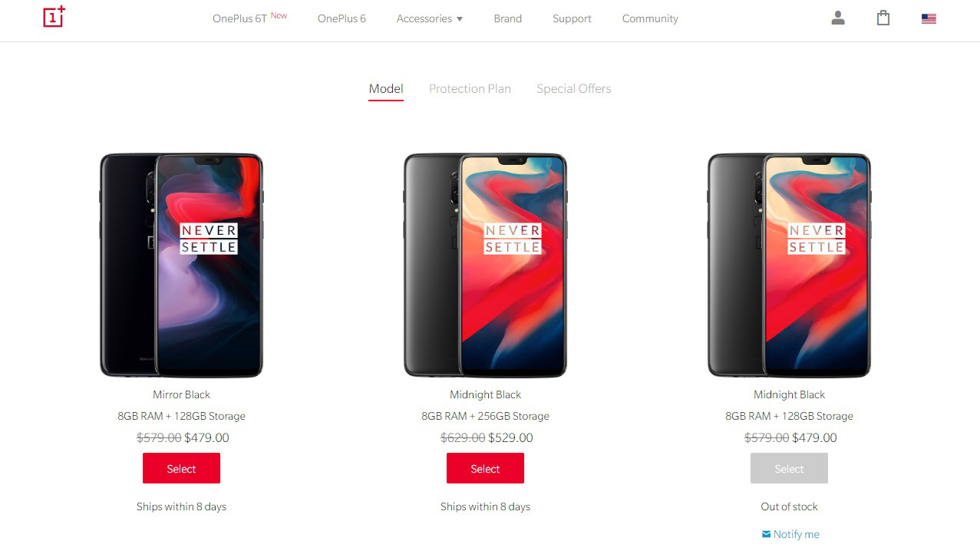This screenshot has width=980, height=551.
Task: Click the US flag region selector
Action: pos(929,18)
